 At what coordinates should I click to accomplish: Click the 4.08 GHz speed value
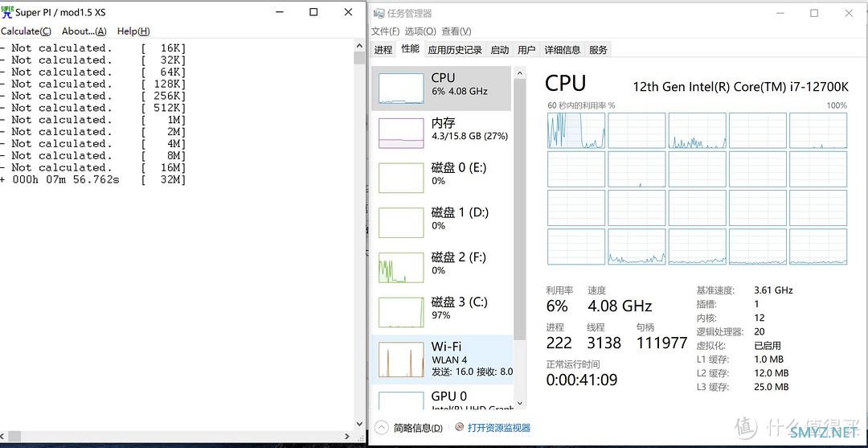click(x=620, y=306)
